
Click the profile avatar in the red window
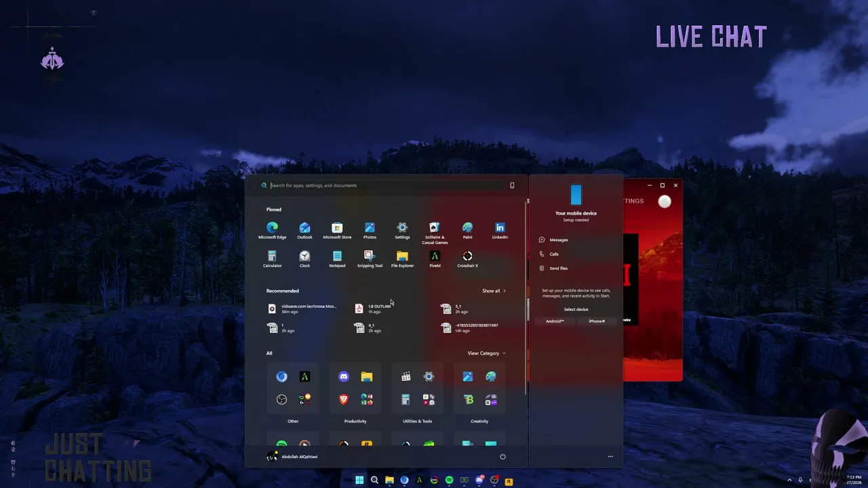pos(665,201)
